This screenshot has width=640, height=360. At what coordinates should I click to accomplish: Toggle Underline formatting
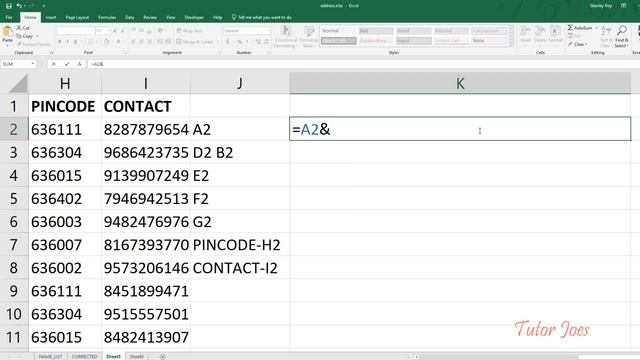(x=76, y=42)
